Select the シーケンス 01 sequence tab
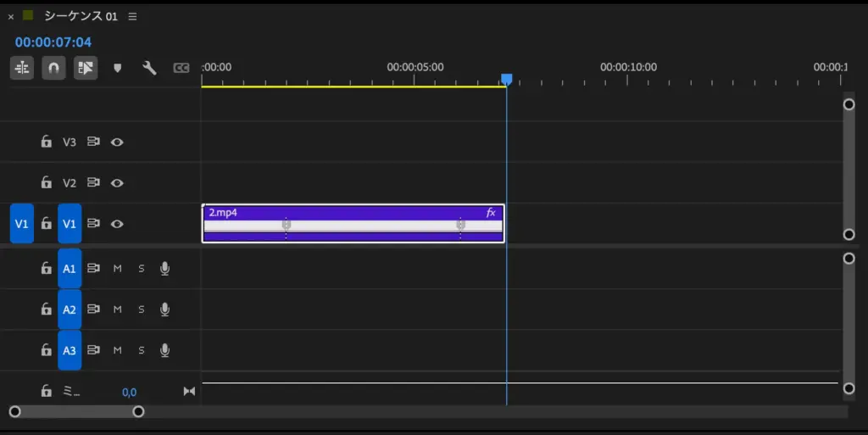The image size is (868, 435). point(81,16)
